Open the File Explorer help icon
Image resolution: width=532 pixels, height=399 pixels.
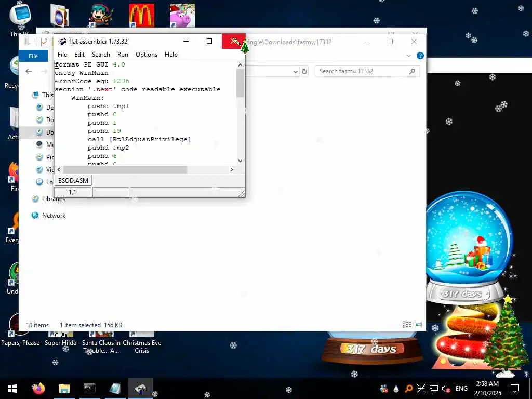[x=420, y=56]
